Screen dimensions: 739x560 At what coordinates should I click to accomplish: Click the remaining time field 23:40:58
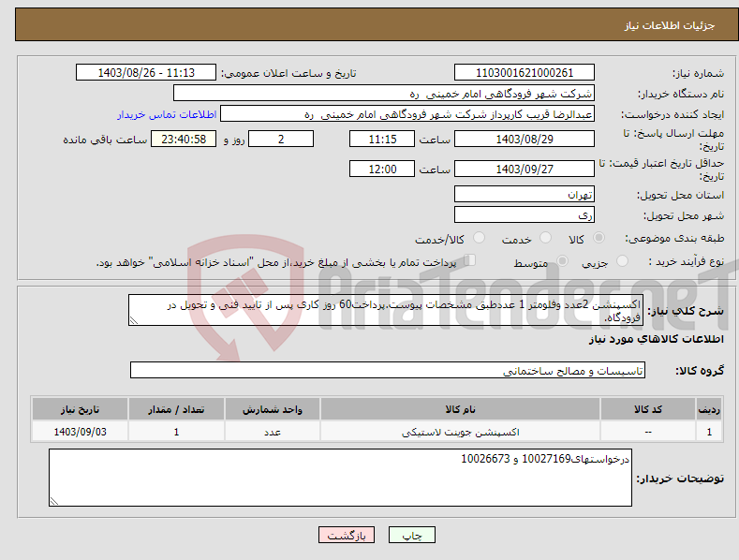[x=184, y=139]
